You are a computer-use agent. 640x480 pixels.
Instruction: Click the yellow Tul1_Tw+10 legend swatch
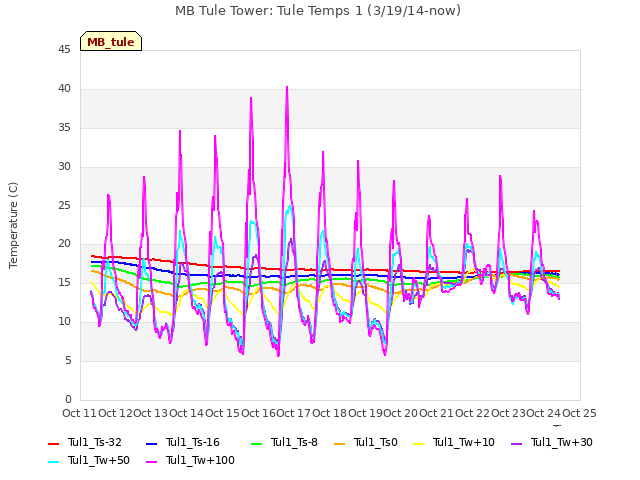click(x=418, y=444)
